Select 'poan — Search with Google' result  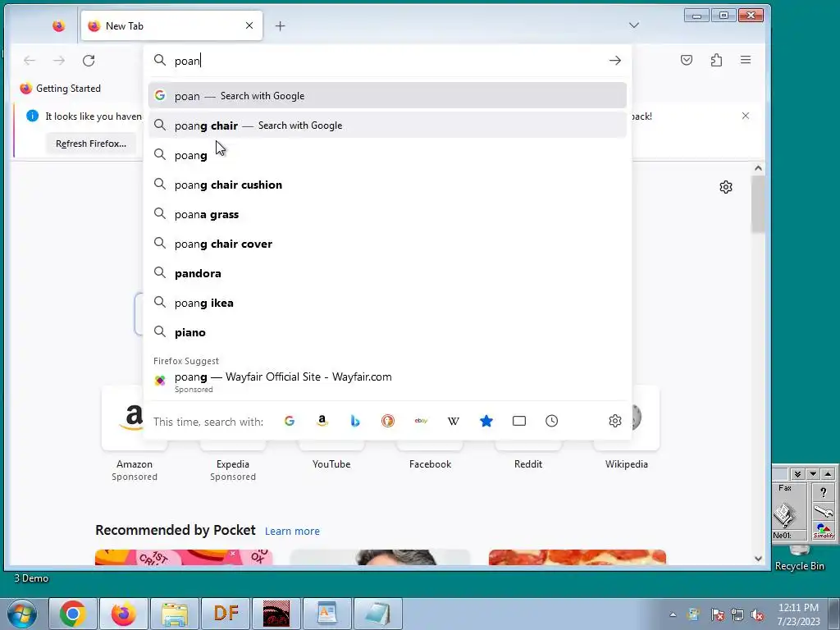(387, 96)
